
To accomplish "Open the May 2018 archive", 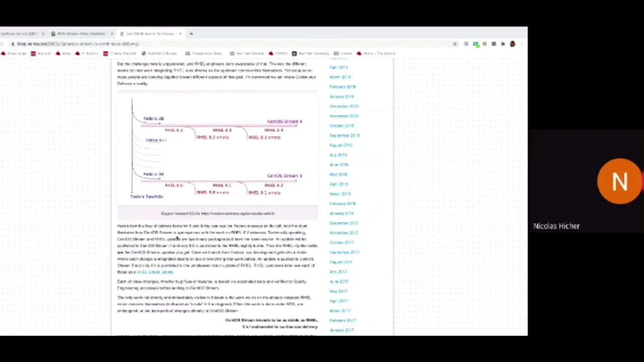I will point(338,174).
